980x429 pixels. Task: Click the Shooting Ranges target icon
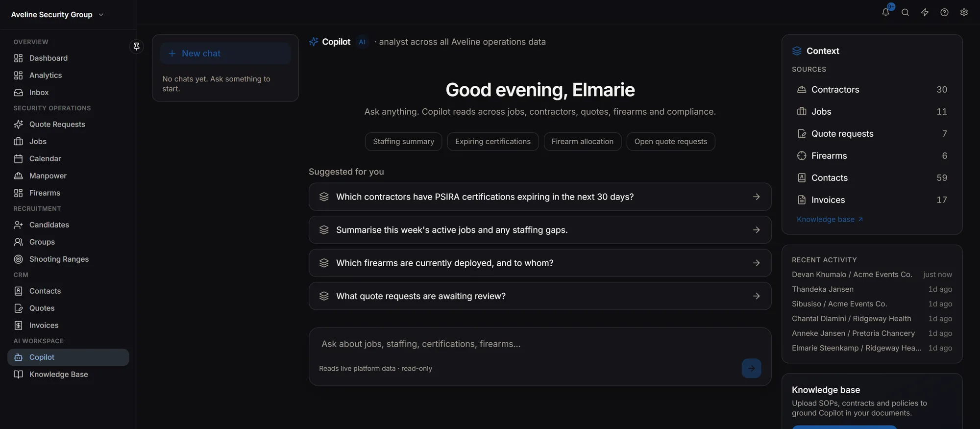click(x=19, y=259)
